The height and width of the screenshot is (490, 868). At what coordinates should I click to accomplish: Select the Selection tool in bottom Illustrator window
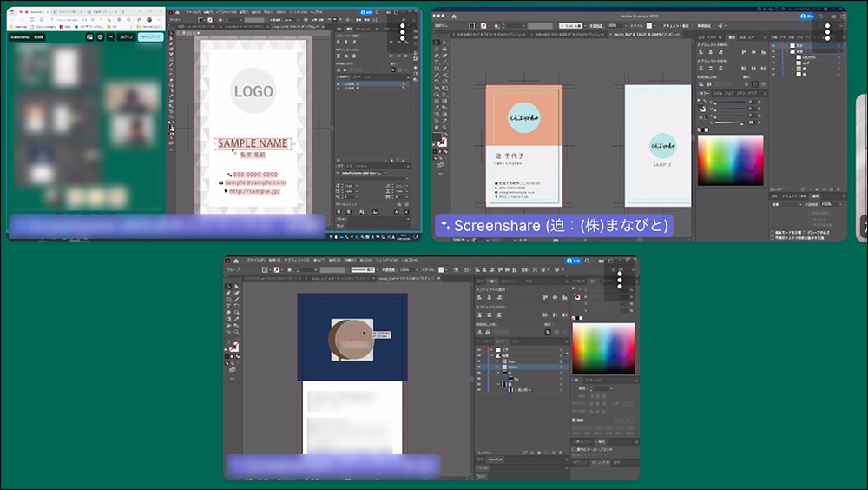(x=229, y=287)
